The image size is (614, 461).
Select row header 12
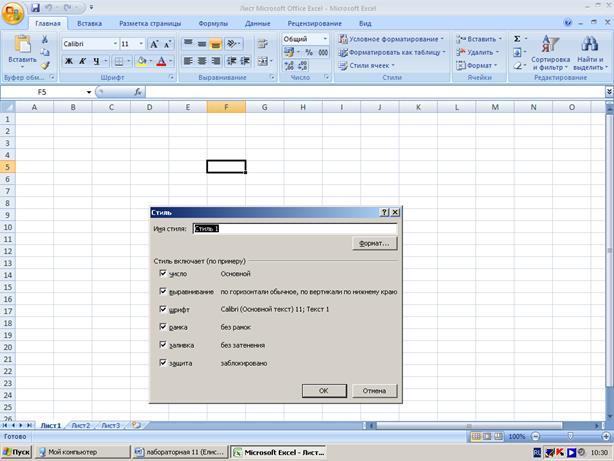(x=8, y=251)
